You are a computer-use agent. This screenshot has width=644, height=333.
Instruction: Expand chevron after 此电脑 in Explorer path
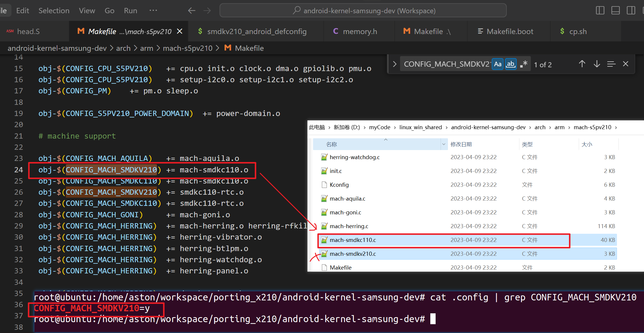click(x=329, y=127)
